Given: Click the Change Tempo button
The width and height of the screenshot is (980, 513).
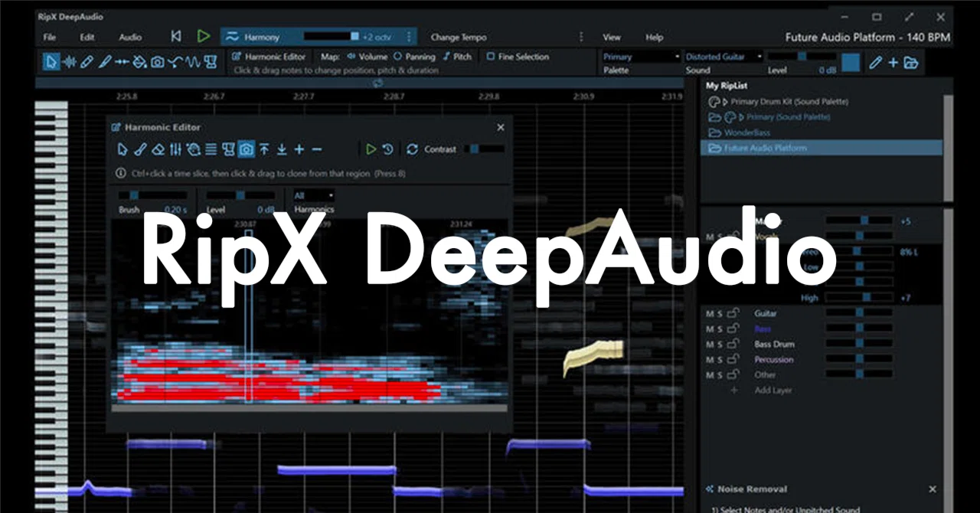Looking at the screenshot, I should click(459, 37).
